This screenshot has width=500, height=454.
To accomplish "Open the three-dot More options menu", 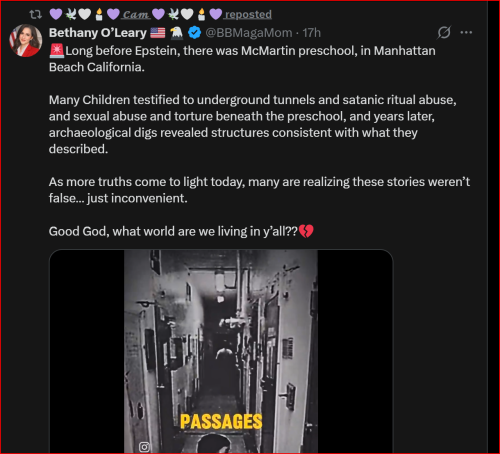I will click(x=466, y=32).
